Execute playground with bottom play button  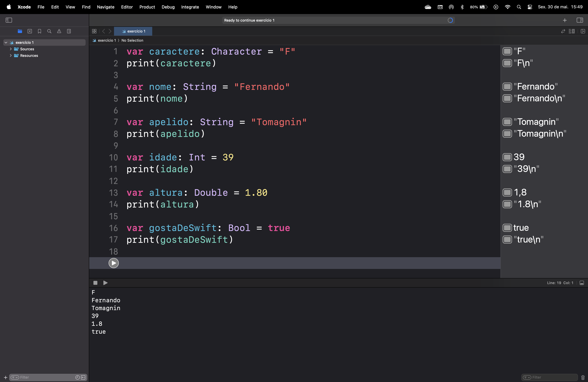pos(106,283)
